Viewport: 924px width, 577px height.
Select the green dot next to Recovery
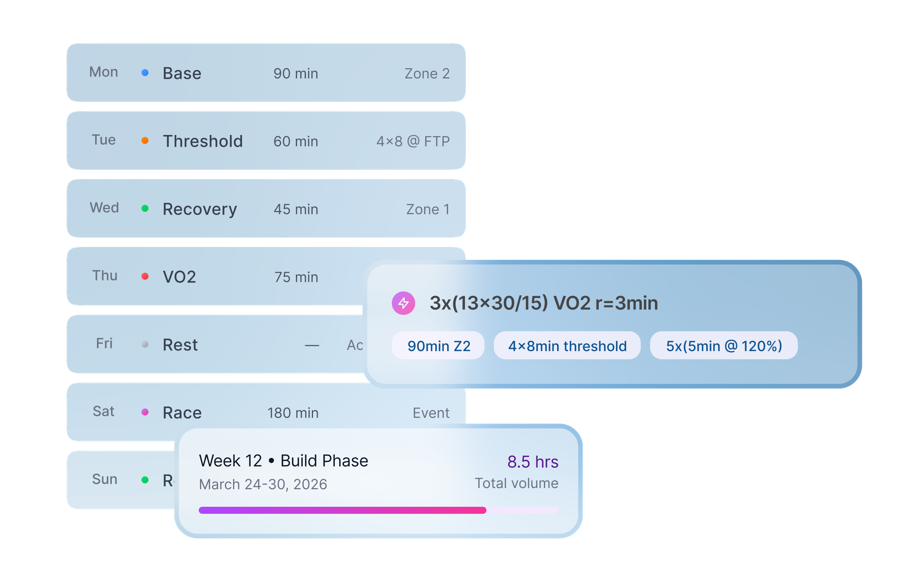pos(145,208)
